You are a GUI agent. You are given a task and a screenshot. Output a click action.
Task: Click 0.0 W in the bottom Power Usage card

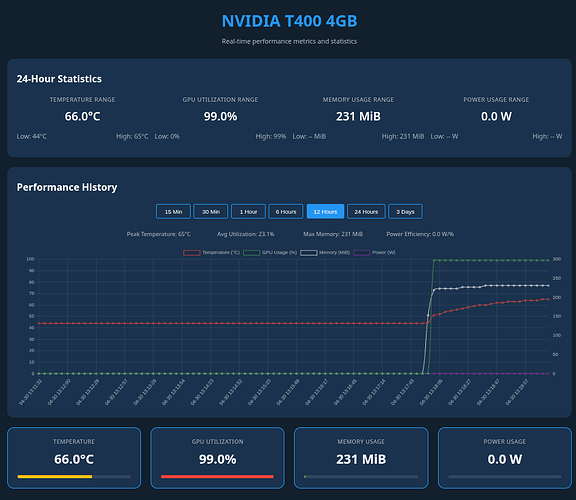[x=505, y=459]
